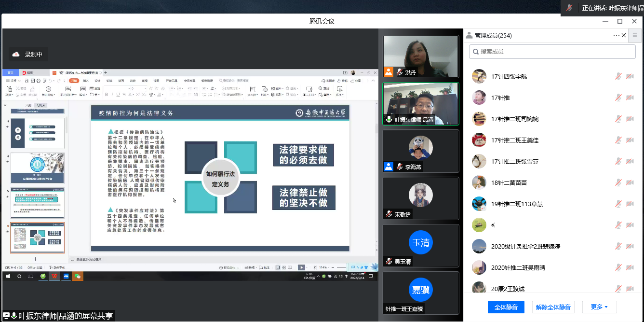644x322 pixels.
Task: Toggle microphone for member 17针四张宇航
Action: (618, 76)
